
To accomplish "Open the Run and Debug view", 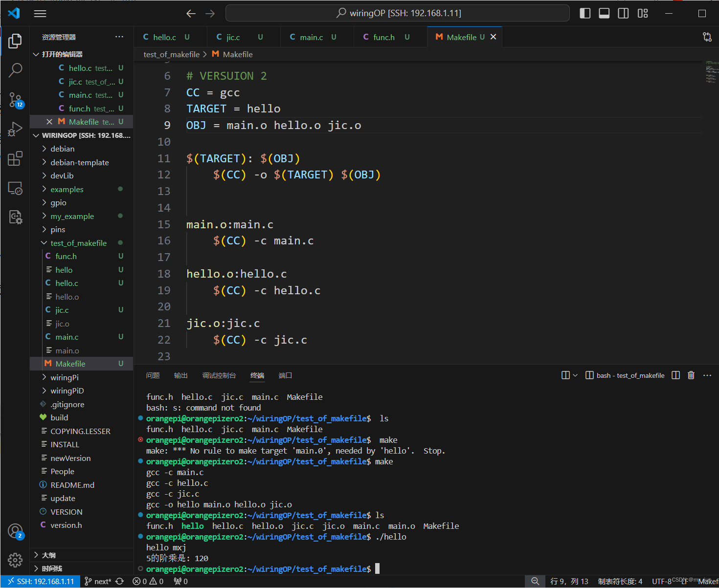I will pyautogui.click(x=15, y=129).
